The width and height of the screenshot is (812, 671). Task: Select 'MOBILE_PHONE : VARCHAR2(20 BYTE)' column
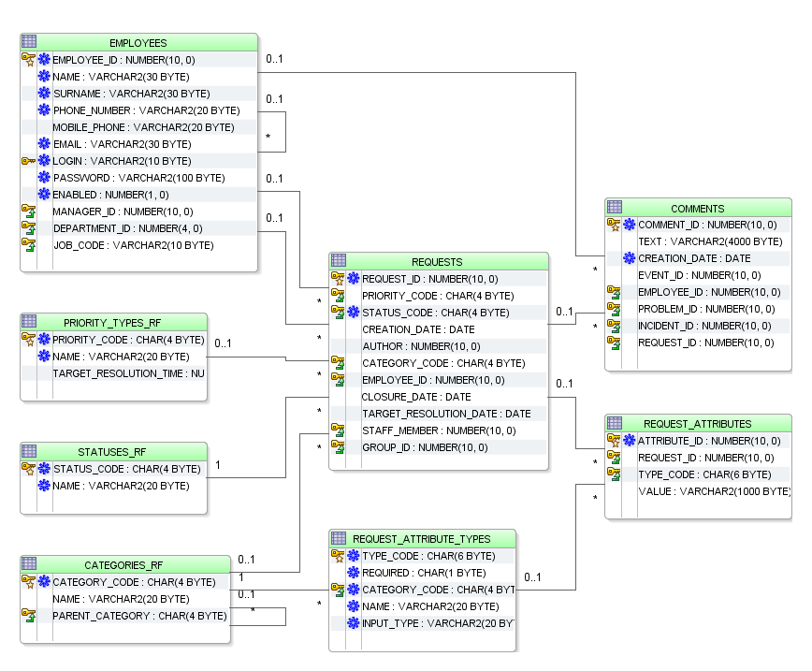143,127
